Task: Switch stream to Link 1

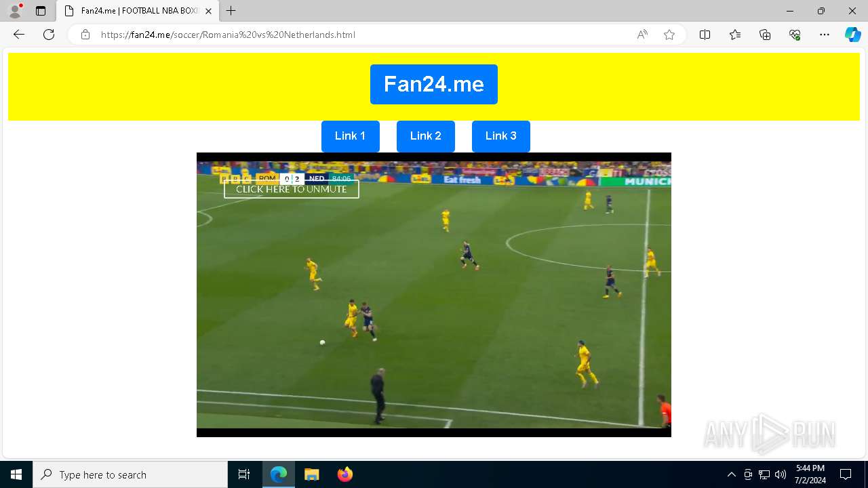Action: 350,136
